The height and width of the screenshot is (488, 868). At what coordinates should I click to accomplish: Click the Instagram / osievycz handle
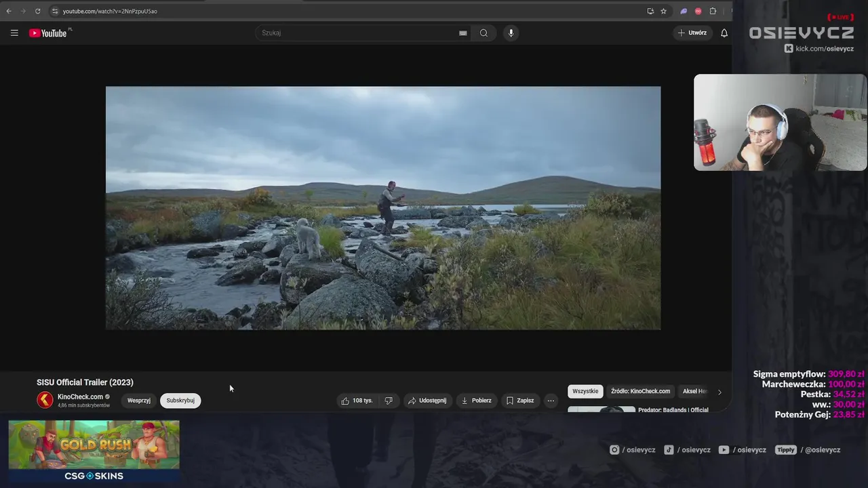tap(633, 450)
